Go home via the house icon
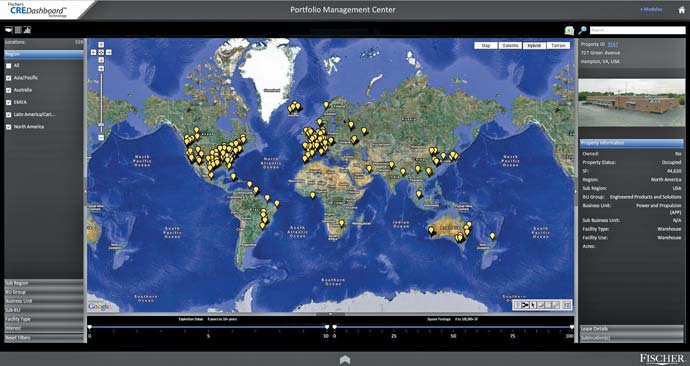This screenshot has width=690, height=366. [682, 10]
